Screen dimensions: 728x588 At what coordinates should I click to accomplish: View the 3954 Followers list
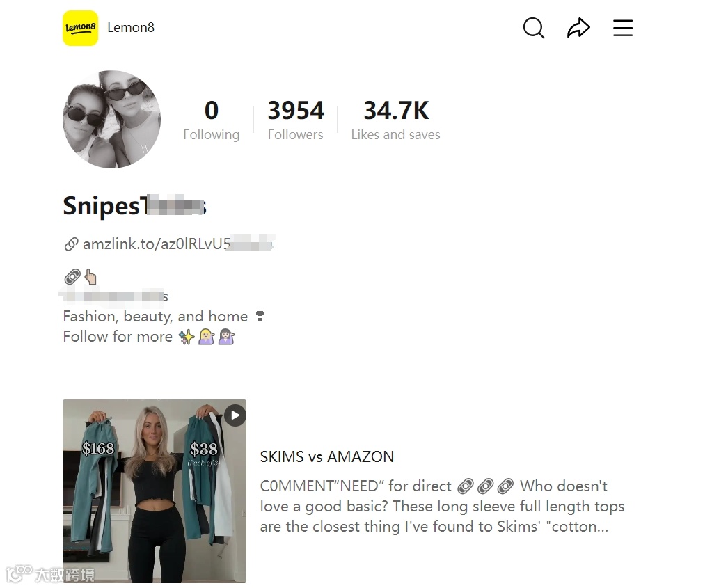pyautogui.click(x=296, y=120)
